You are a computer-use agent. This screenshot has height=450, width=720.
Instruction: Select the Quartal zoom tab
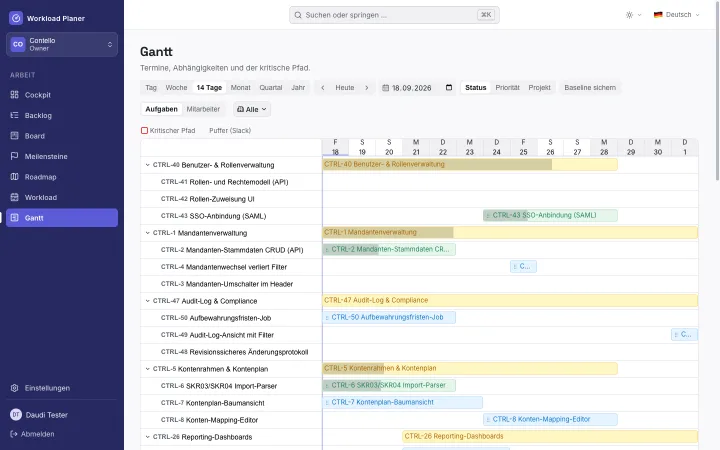(270, 88)
